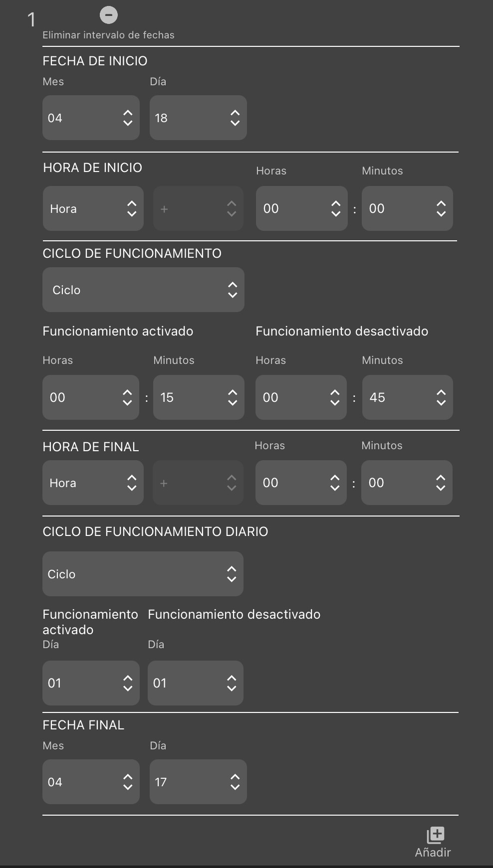Increase the start hours stepper showing 00
Screen dimensions: 493x868
click(x=336, y=203)
